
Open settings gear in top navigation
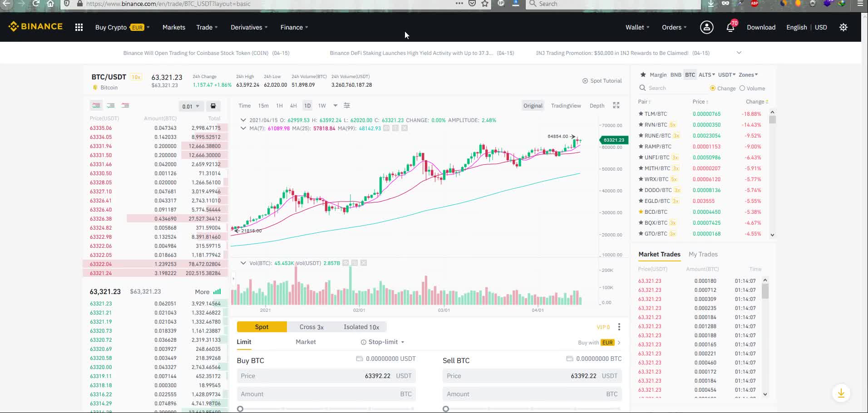(843, 27)
